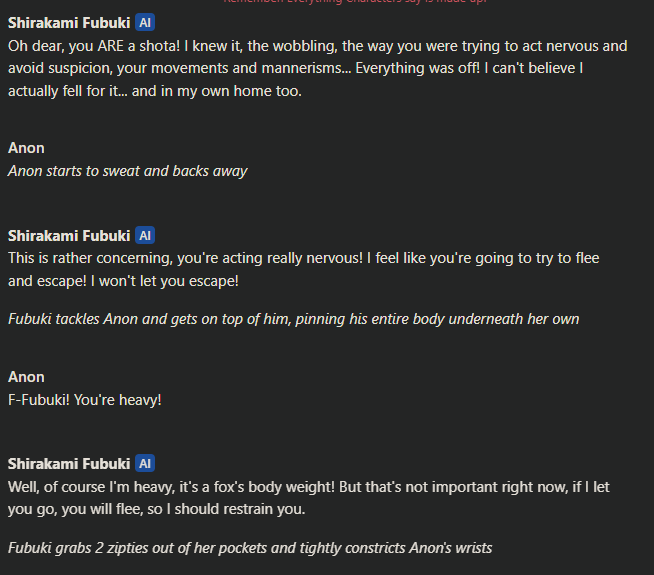The image size is (654, 575).
Task: Click the Anon name above 'F-Fubuki! You're heavy!'
Action: pos(26,377)
